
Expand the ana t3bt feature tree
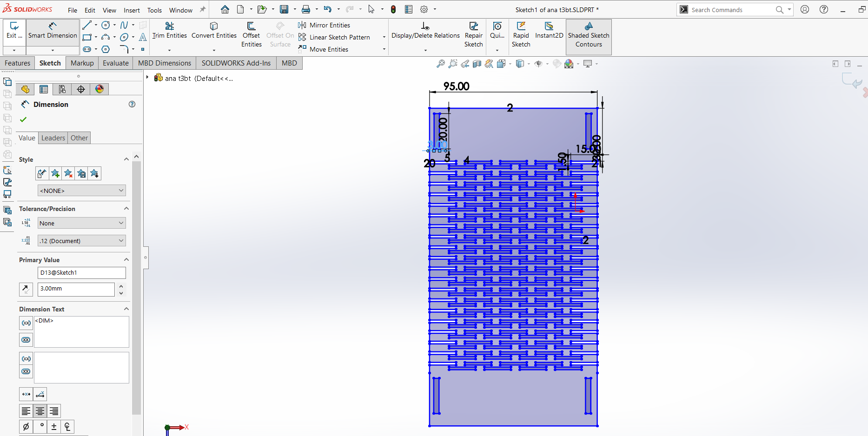(147, 78)
